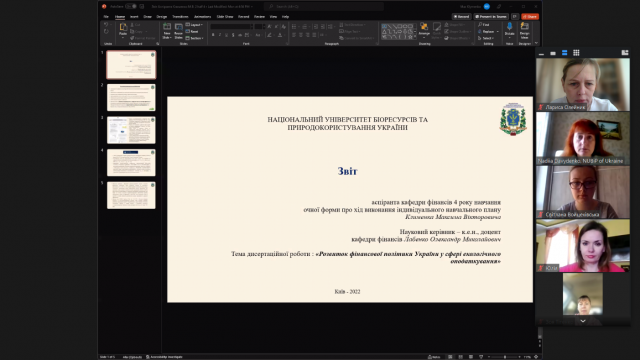Image resolution: width=640 pixels, height=360 pixels.
Task: Click Clear All Formatting icon
Action: 284,27
